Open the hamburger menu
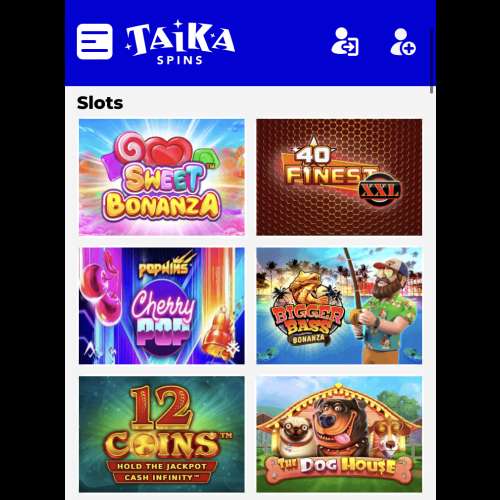Viewport: 500px width, 500px height. tap(95, 42)
